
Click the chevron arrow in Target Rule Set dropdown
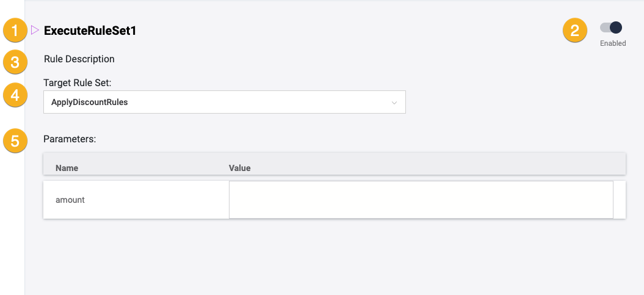point(394,103)
